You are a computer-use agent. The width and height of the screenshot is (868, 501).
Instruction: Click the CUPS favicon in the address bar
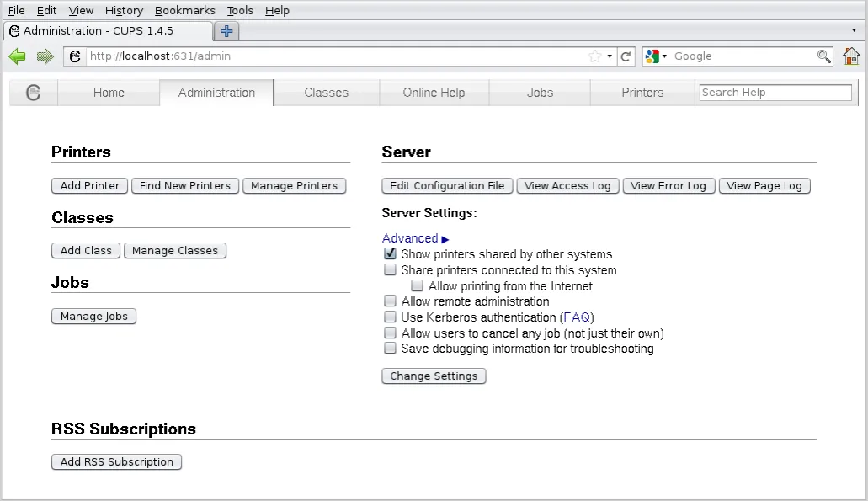coord(75,56)
